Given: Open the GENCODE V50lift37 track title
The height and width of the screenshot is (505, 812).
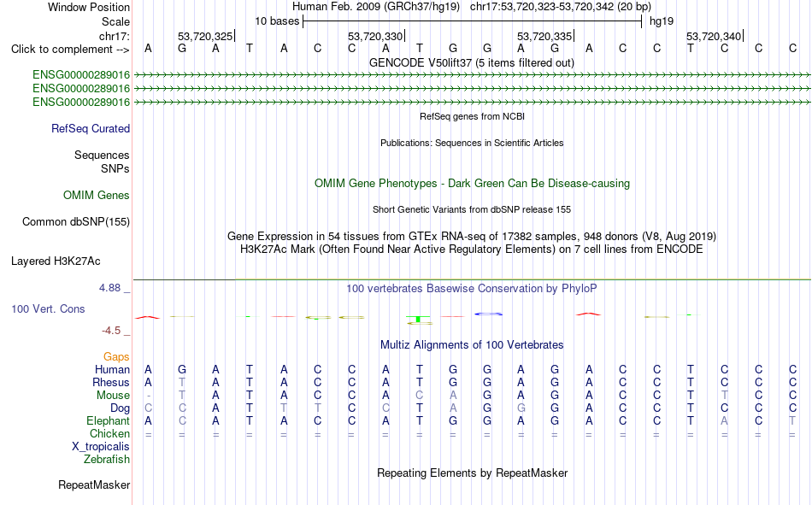Looking at the screenshot, I should pos(471,62).
